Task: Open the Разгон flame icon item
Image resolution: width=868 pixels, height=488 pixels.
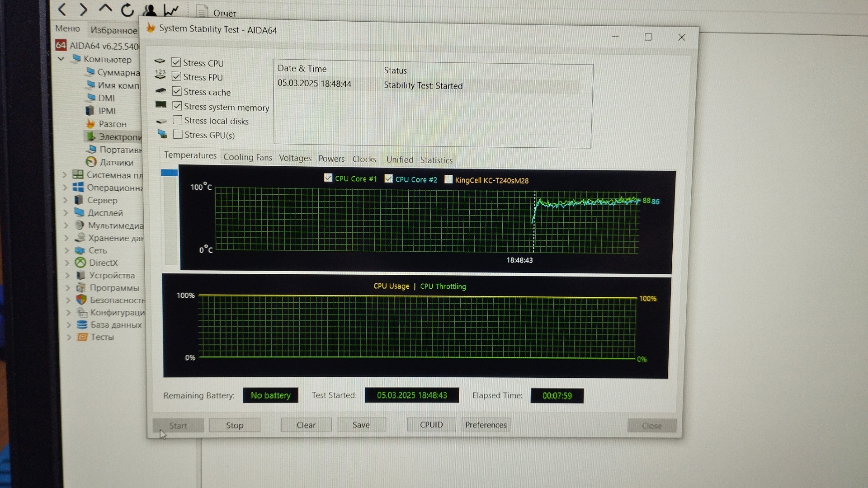Action: point(91,123)
